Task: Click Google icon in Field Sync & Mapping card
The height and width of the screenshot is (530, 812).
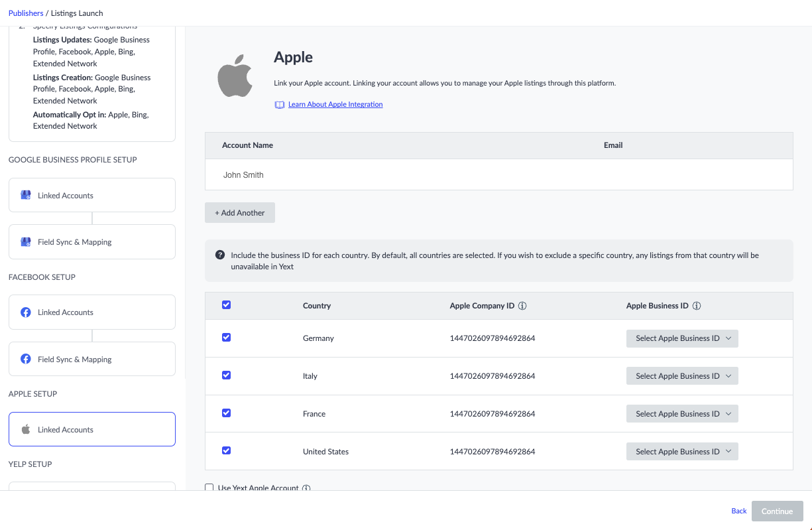Action: 26,241
